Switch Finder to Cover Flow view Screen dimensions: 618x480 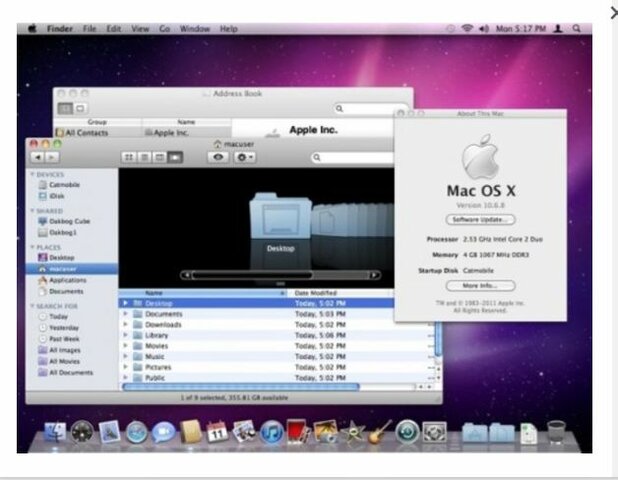point(175,157)
